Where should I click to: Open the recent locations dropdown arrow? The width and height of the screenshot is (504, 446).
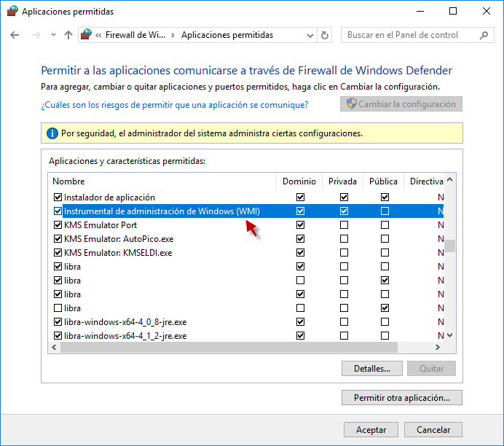53,35
